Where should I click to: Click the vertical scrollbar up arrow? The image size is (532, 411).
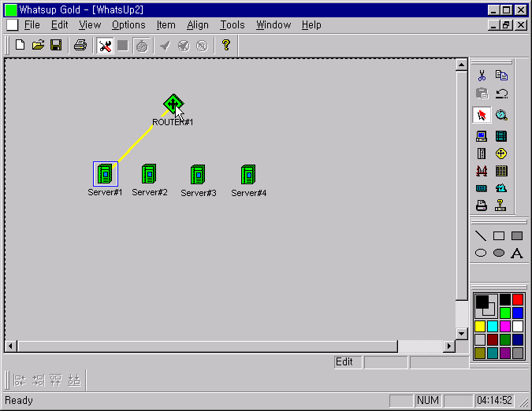point(461,65)
